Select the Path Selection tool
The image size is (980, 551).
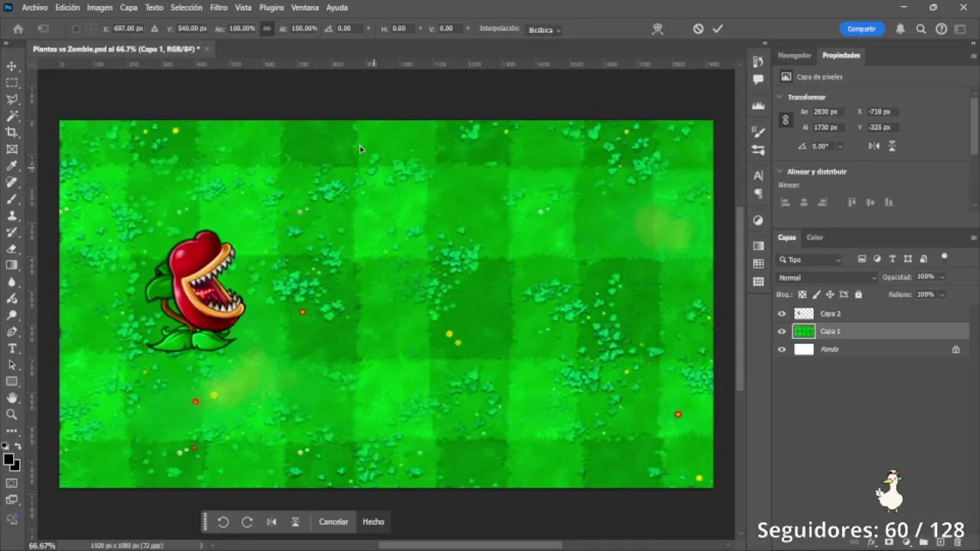point(11,365)
